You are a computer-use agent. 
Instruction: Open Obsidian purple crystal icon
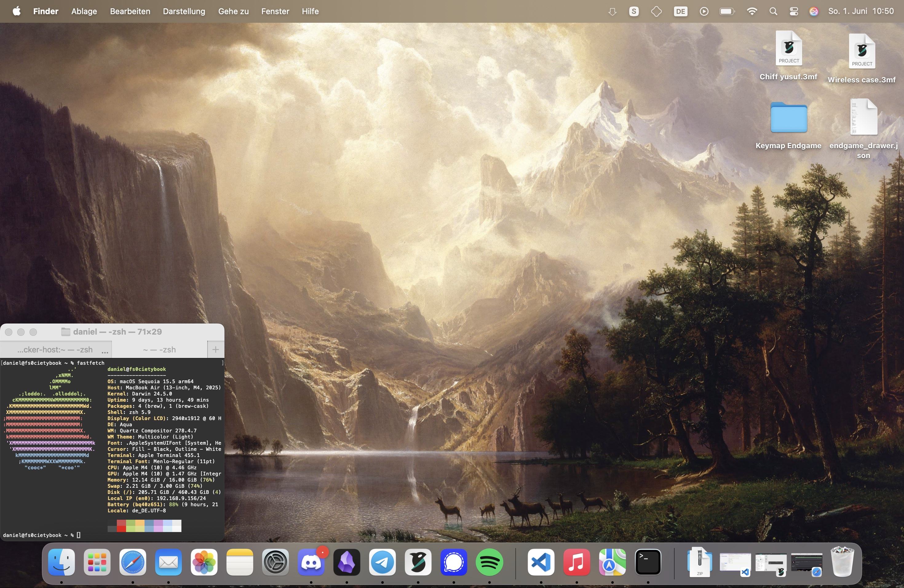click(x=347, y=562)
